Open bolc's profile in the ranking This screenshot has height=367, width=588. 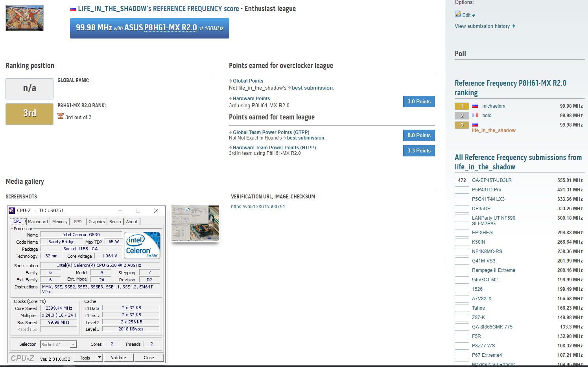[x=487, y=116]
